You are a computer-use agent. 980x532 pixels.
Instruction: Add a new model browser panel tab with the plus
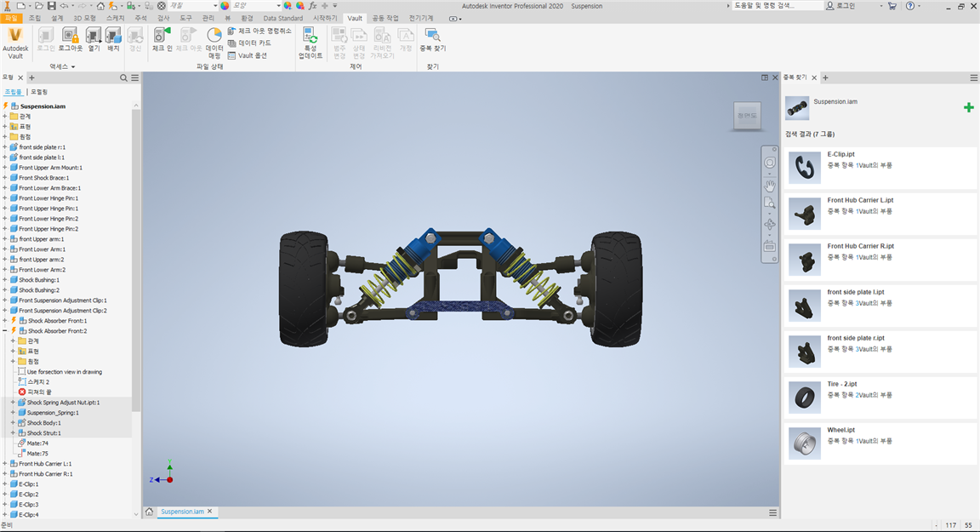tap(31, 78)
